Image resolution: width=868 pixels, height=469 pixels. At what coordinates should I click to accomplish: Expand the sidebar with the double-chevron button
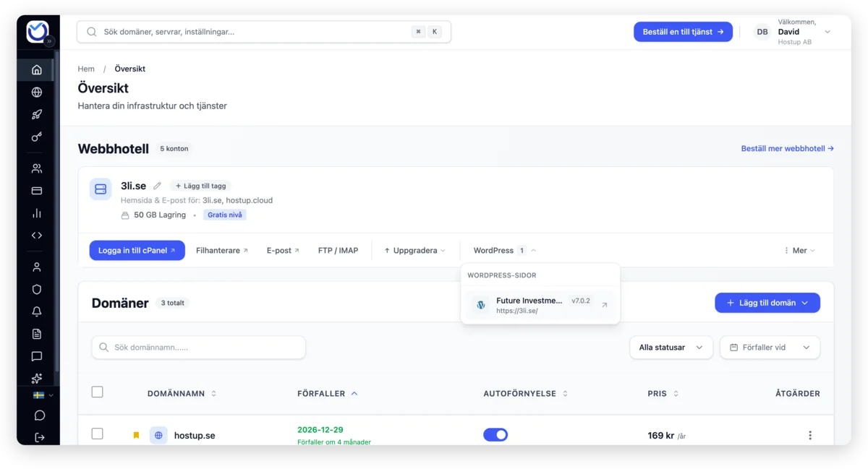[x=50, y=42]
